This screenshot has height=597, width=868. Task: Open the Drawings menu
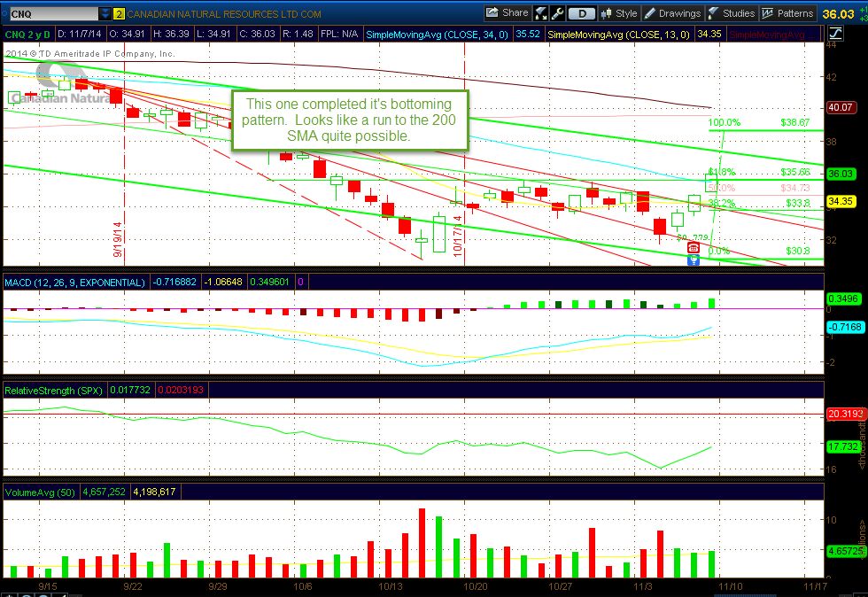673,13
